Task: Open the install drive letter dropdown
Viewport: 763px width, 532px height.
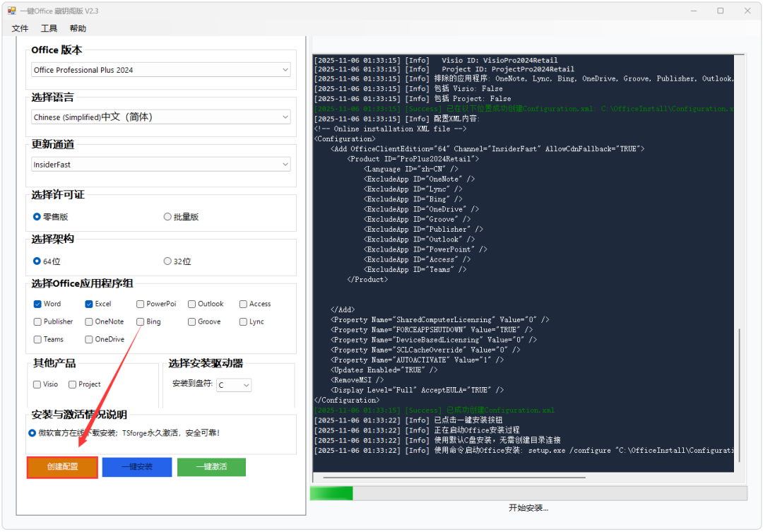Action: point(234,385)
